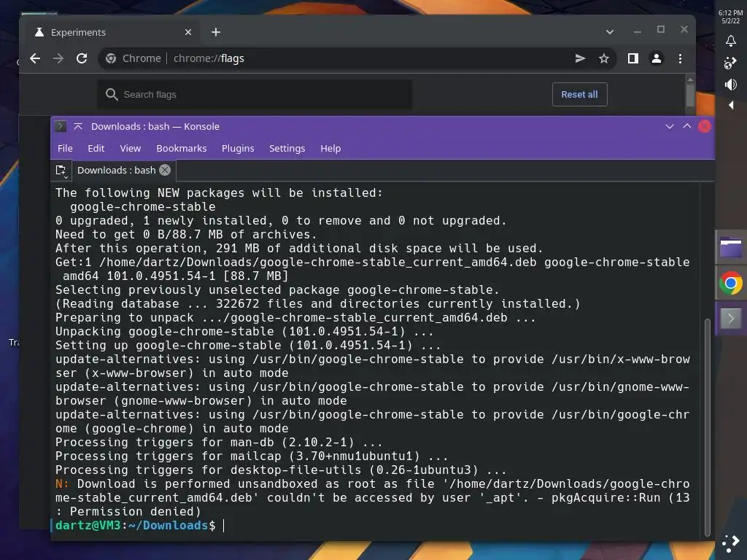The width and height of the screenshot is (747, 560).
Task: Open Konsole Settings menu
Action: (x=287, y=148)
